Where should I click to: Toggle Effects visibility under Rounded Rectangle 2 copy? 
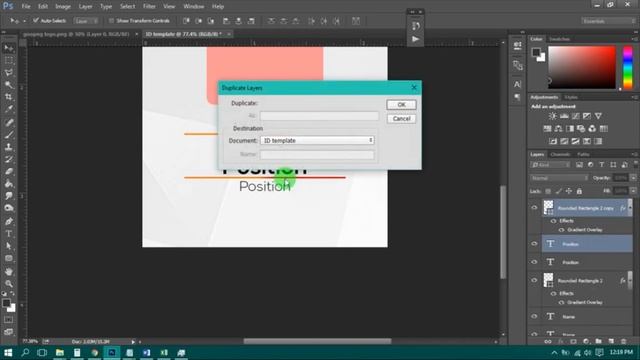tap(553, 221)
